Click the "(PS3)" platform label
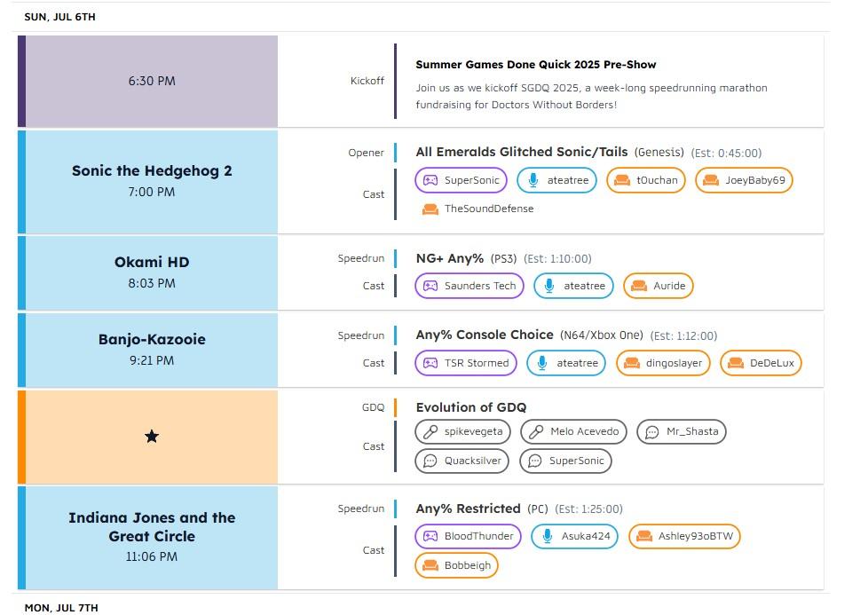The height and width of the screenshot is (615, 868). pyautogui.click(x=504, y=259)
